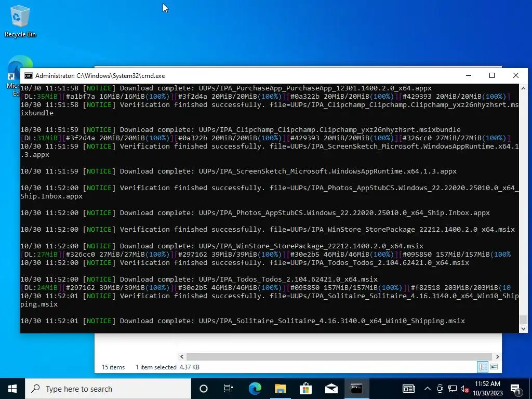Close the cmd.exe window
This screenshot has height=399, width=532.
pos(516,75)
